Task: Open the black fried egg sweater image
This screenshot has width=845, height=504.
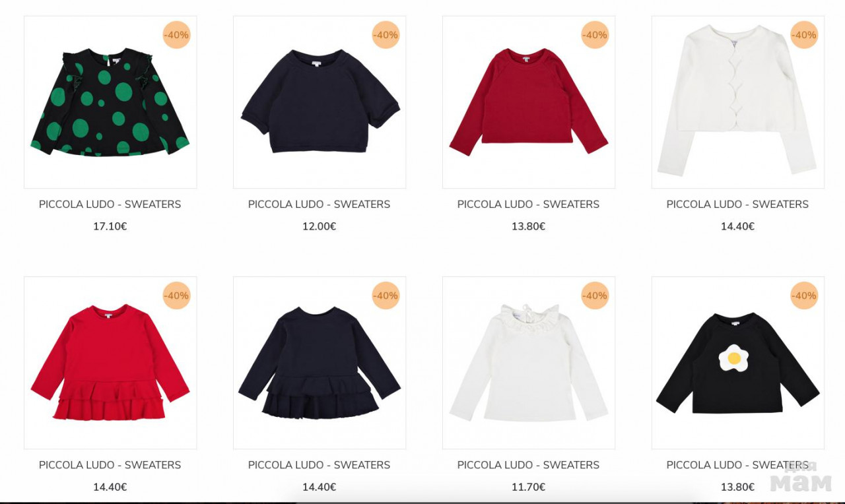Action: [x=738, y=363]
